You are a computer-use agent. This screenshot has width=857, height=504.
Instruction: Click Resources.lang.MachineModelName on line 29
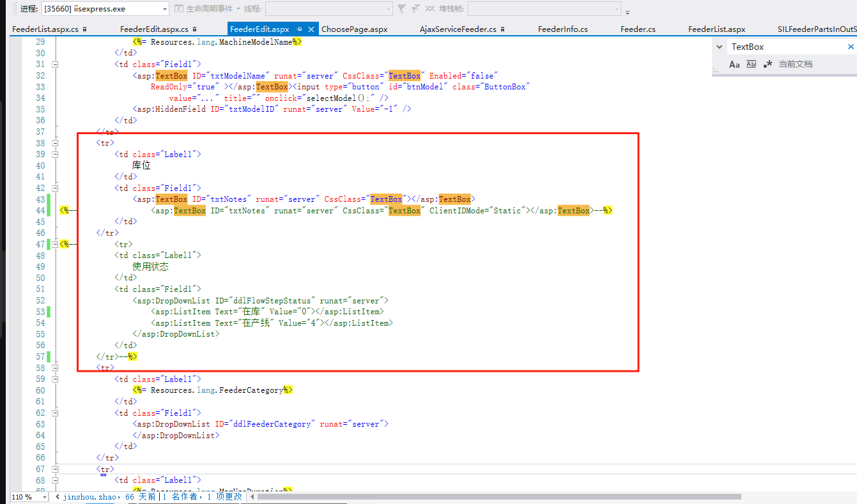(x=222, y=42)
